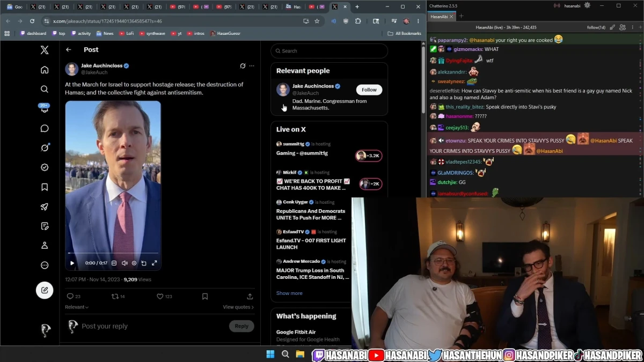644x362 pixels.
Task: Switch to the Has... Chrome tab
Action: tap(294, 6)
